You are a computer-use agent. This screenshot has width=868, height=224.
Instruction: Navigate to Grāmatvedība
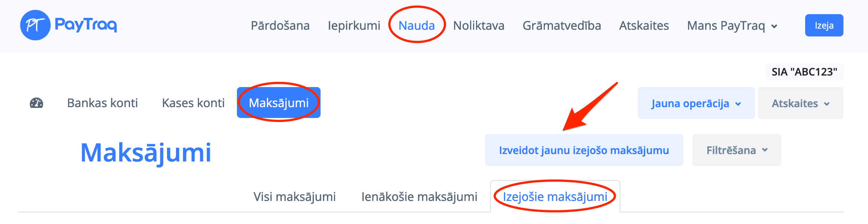(562, 26)
